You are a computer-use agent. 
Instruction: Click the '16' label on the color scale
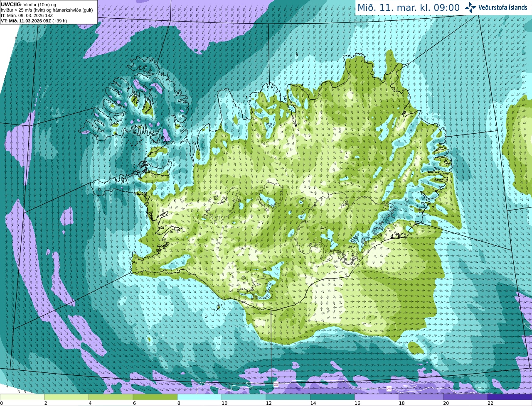tap(357, 403)
